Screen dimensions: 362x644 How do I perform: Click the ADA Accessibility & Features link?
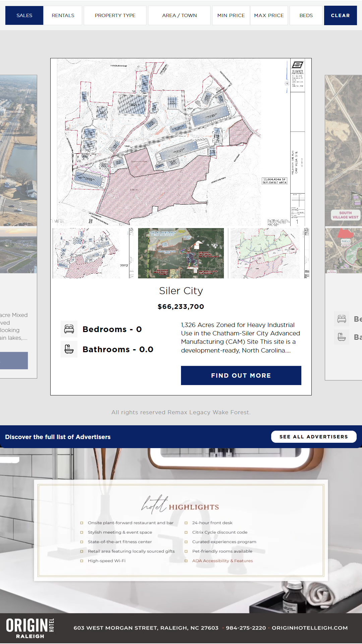[x=222, y=561]
